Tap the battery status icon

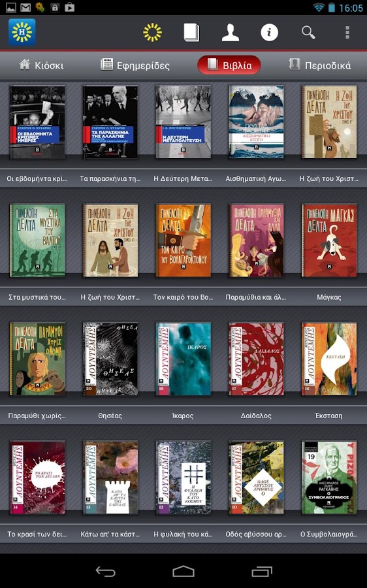click(331, 7)
